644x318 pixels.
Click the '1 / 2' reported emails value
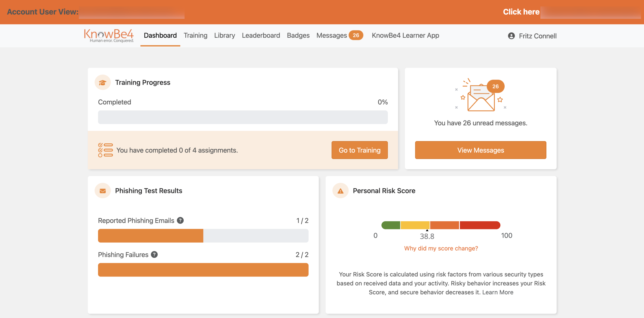pos(302,221)
